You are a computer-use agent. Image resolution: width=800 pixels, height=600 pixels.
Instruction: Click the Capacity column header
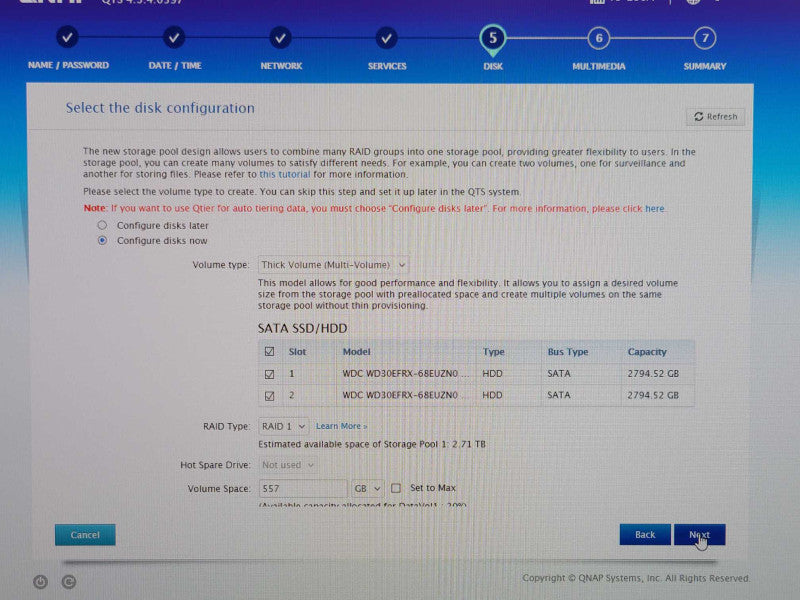[x=647, y=352]
